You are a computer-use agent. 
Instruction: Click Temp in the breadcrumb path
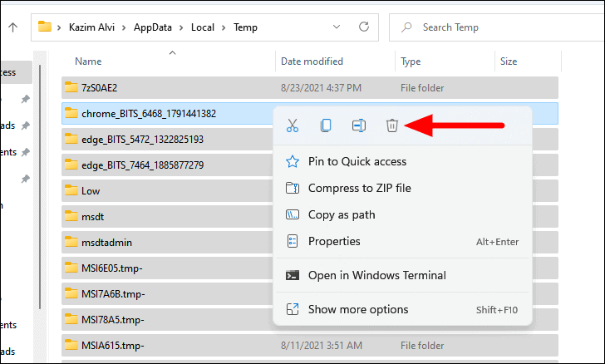click(x=245, y=27)
